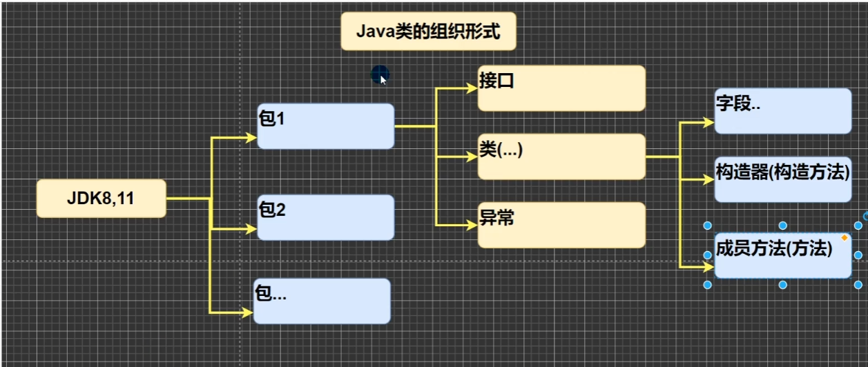Select the 包2 package box
The width and height of the screenshot is (868, 367).
pos(325,217)
